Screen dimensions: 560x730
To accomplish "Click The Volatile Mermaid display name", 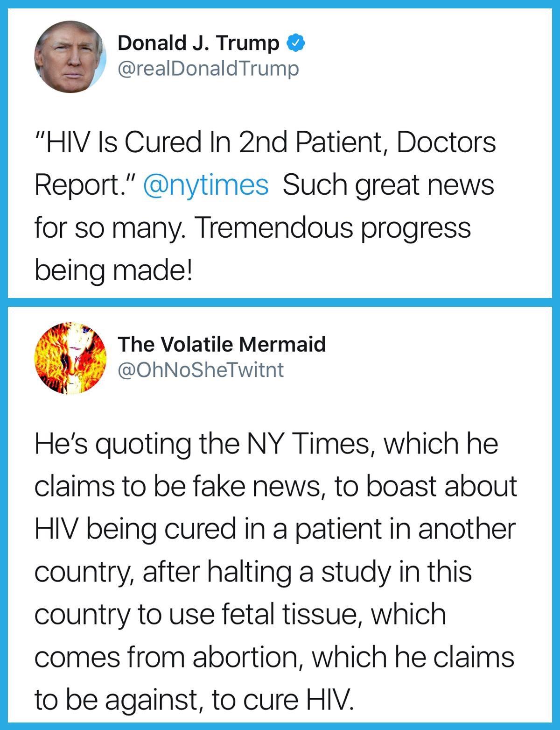I will [222, 344].
